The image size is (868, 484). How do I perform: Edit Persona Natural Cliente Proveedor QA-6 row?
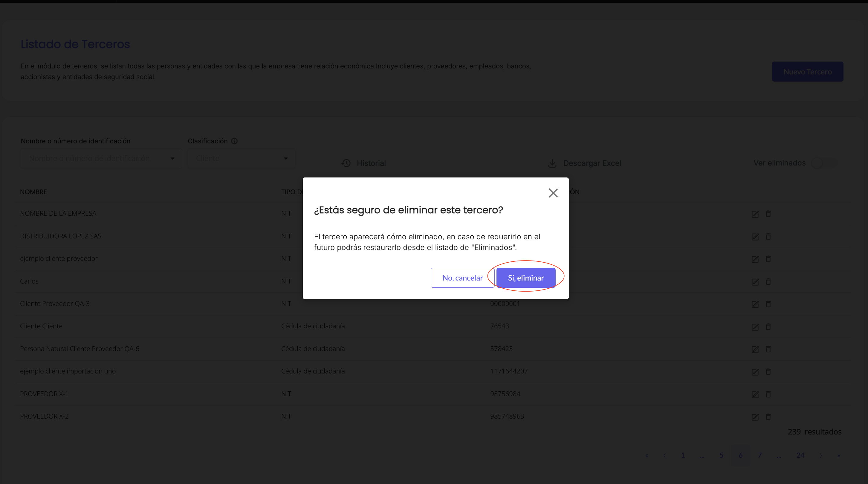tap(755, 349)
